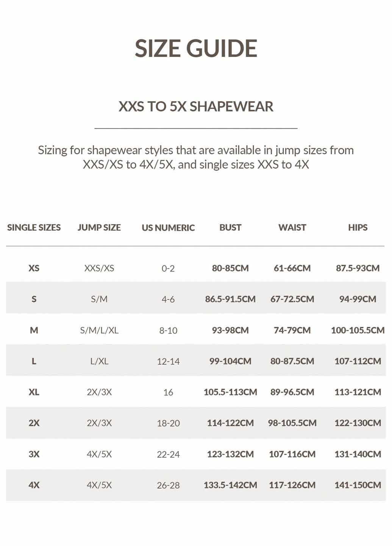Click the 131-140CM hips measurement
Image resolution: width=392 pixels, height=546 pixels.
pos(358,454)
